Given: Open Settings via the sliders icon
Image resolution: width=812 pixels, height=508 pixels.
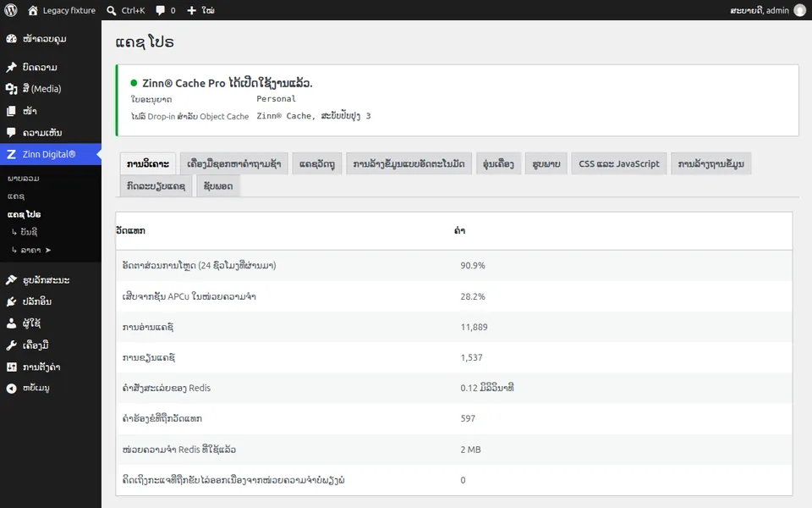Looking at the screenshot, I should tap(11, 367).
